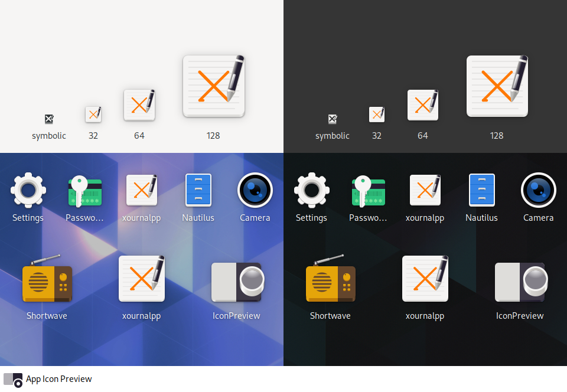Click 'symbolic' label in light panel
The height and width of the screenshot is (392, 567).
tap(49, 136)
